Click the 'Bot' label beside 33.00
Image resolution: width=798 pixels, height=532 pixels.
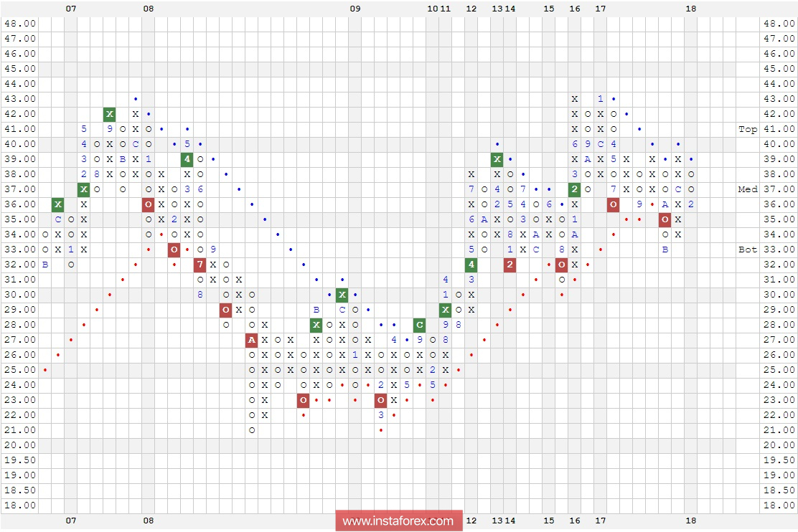(748, 250)
